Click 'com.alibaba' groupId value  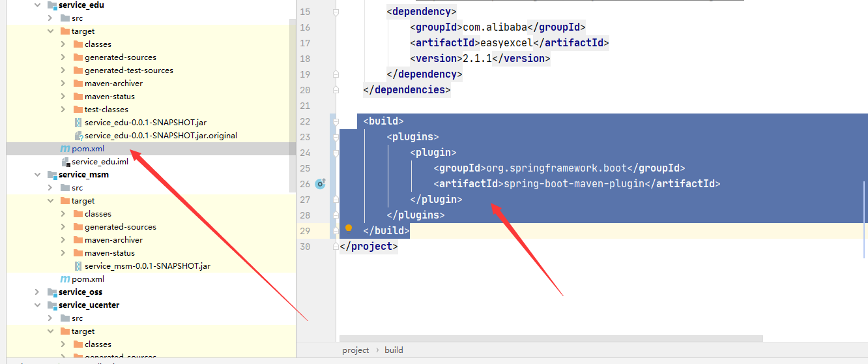(494, 27)
